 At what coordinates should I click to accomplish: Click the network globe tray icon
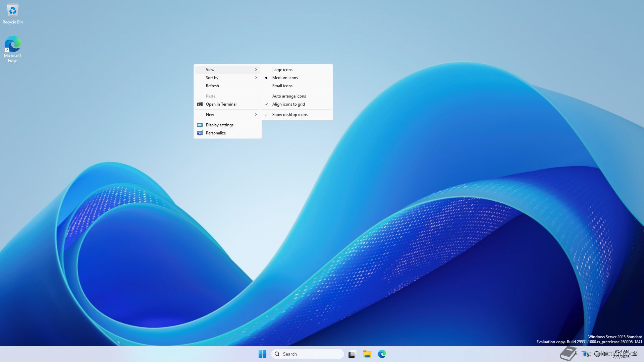[597, 354]
